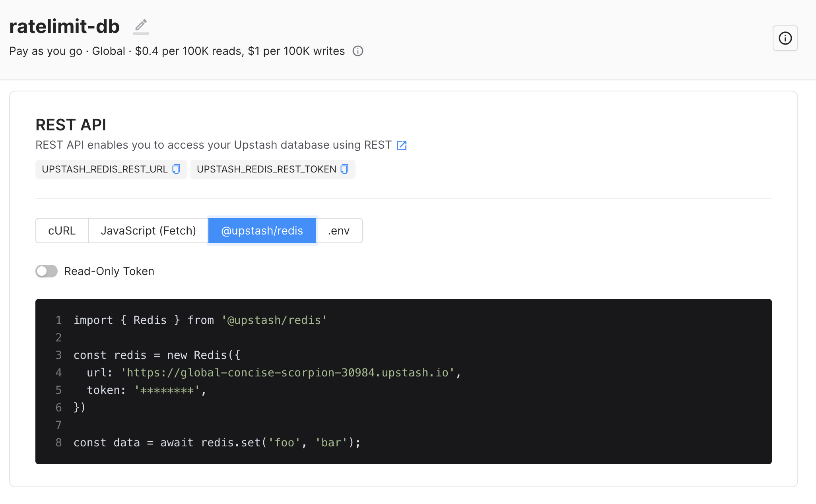816x504 pixels.
Task: Click the URL string in the code snippet
Action: click(x=288, y=372)
